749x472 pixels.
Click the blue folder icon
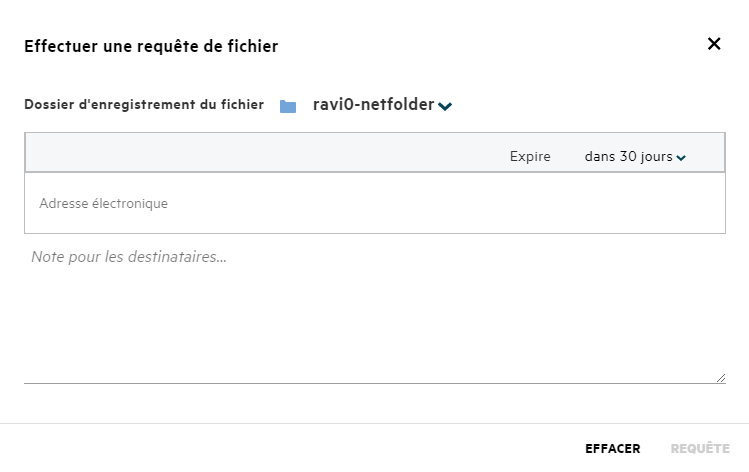(x=288, y=106)
